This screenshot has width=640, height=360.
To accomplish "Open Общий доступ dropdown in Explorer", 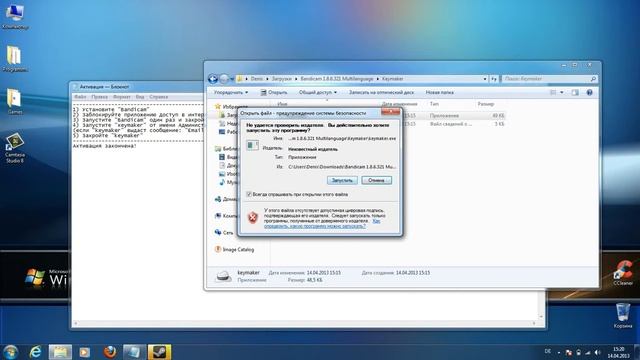I will click(318, 93).
